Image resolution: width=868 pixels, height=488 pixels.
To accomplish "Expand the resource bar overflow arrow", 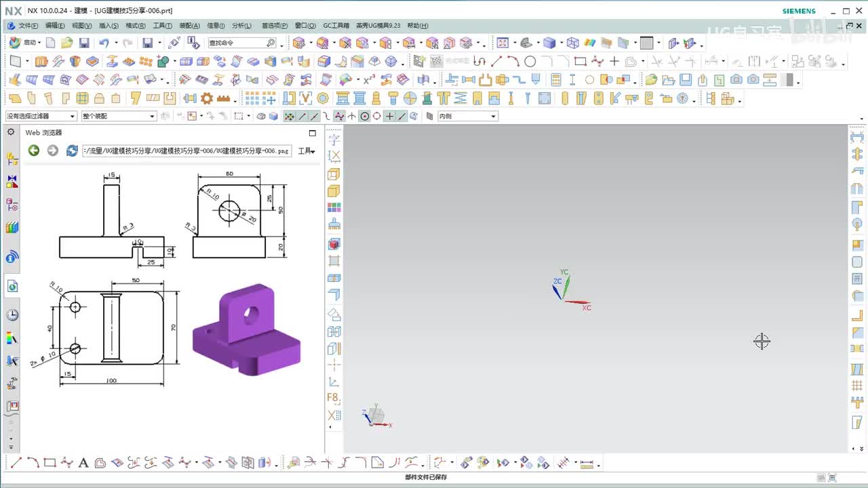I will [x=11, y=447].
